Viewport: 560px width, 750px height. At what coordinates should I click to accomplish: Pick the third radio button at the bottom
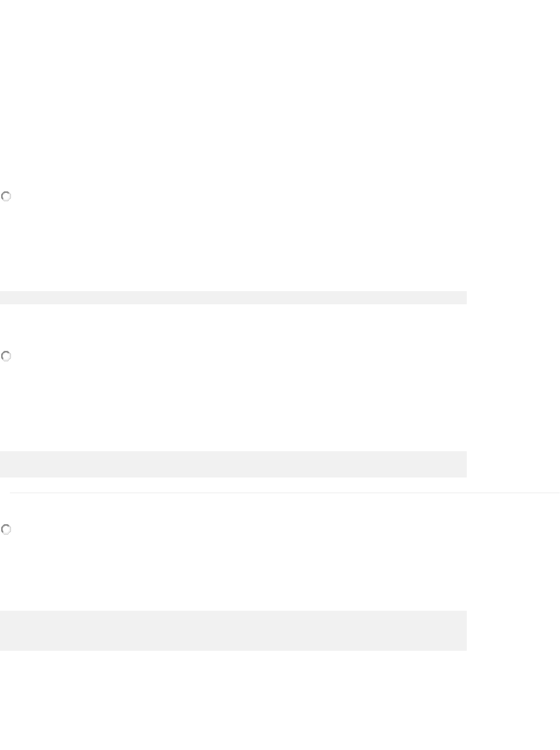click(6, 530)
